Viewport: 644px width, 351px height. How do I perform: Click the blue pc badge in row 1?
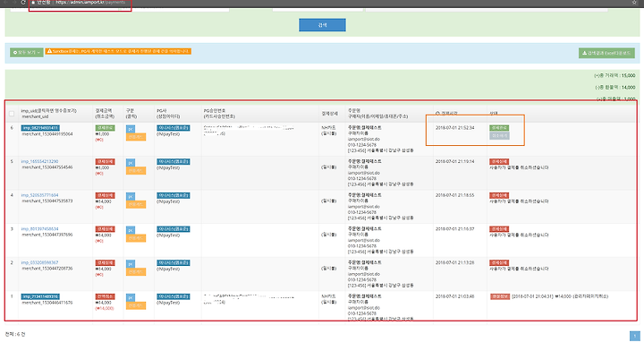[131, 297]
